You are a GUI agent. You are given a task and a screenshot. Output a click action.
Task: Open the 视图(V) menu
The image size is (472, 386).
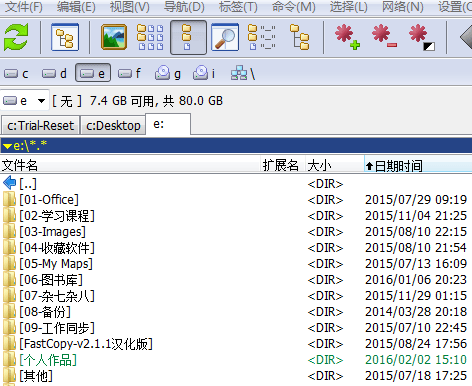click(x=130, y=7)
